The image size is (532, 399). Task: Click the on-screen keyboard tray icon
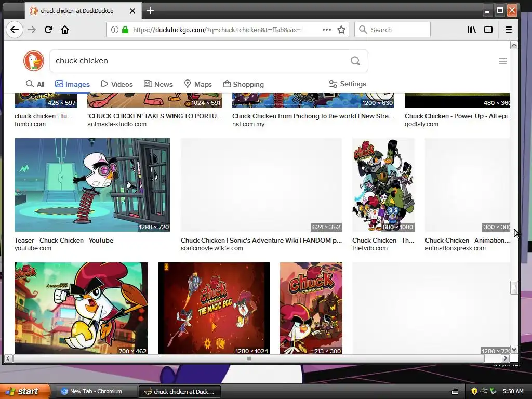(x=455, y=392)
